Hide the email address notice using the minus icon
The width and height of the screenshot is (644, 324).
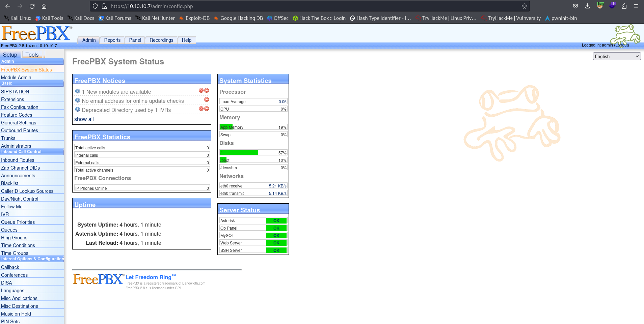206,100
